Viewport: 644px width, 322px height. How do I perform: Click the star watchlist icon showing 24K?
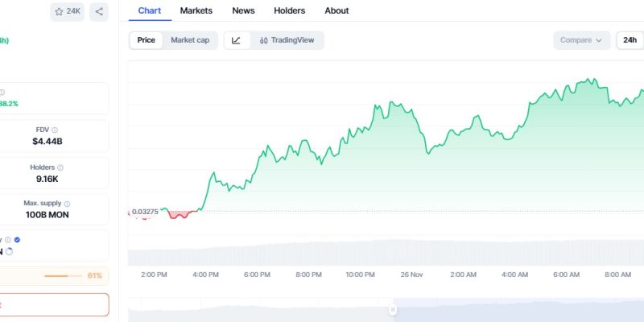(x=67, y=11)
